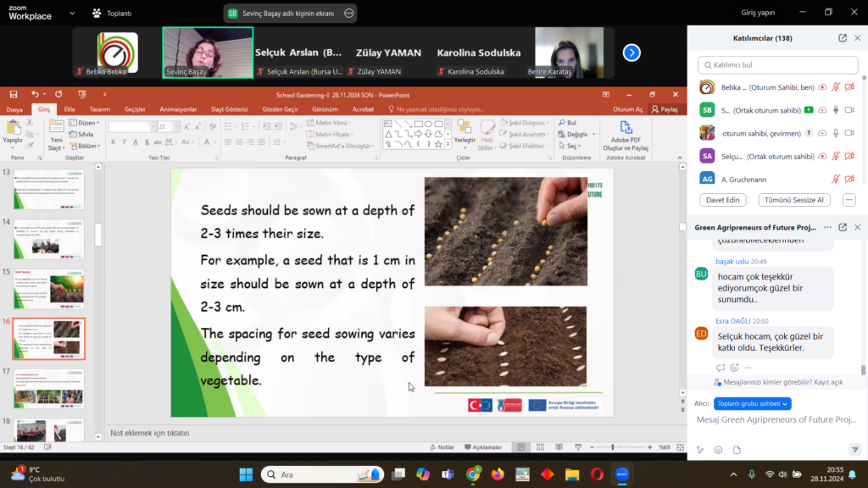868x488 pixels.
Task: Click the attach file icon in chat
Action: [x=737, y=450]
